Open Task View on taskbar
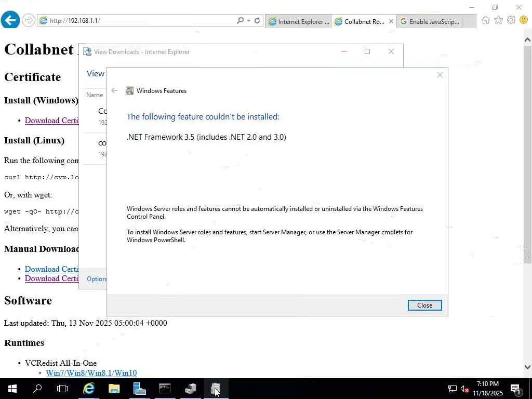532x399 pixels. [x=62, y=389]
